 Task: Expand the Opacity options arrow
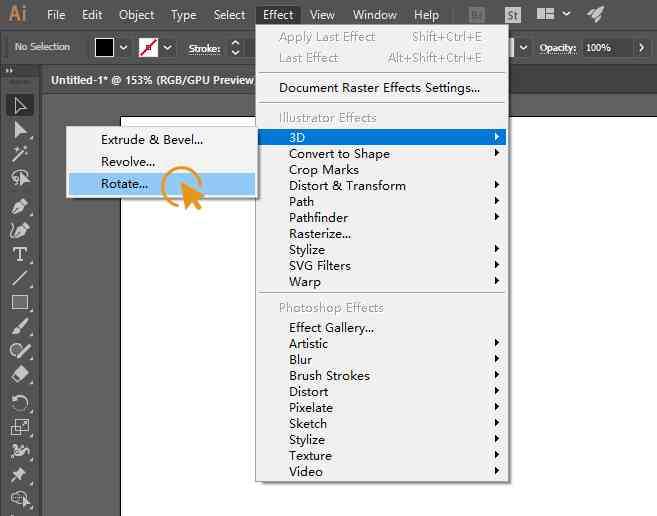[x=641, y=48]
